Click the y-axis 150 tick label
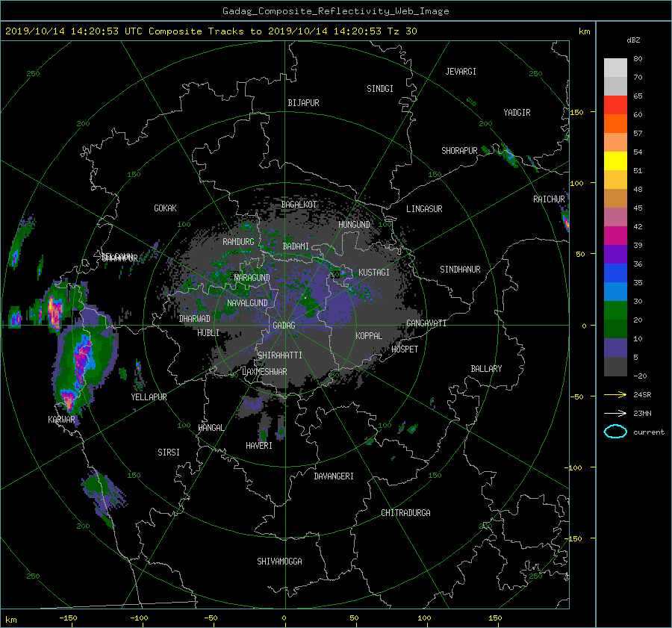 576,112
